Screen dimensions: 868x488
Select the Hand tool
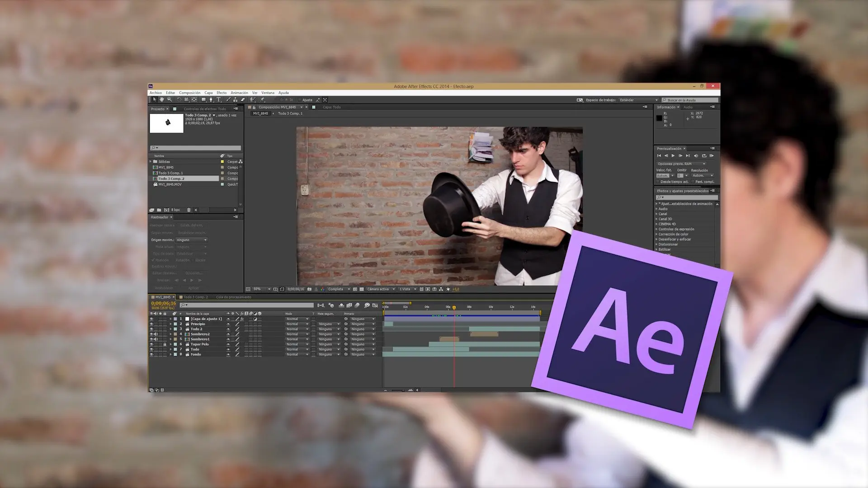click(x=161, y=100)
